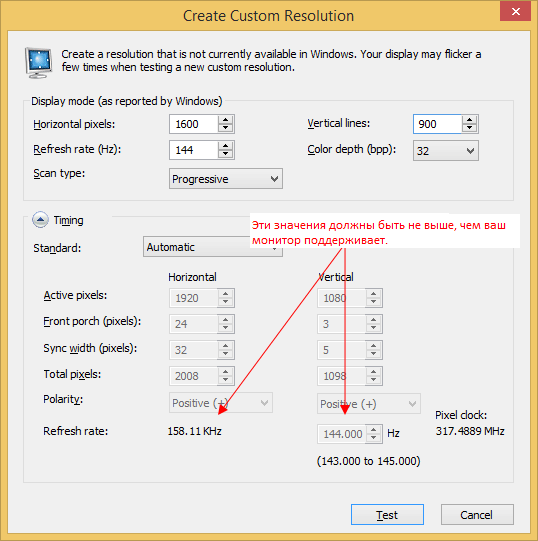Increase Horizontal pixels with up arrow
The image size is (538, 541).
click(x=226, y=120)
